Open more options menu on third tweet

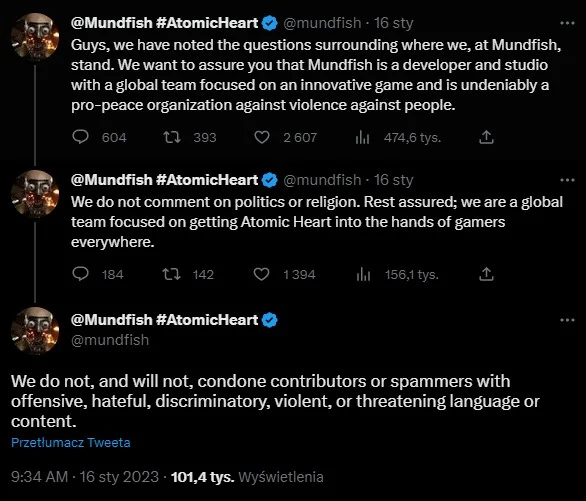[x=567, y=320]
